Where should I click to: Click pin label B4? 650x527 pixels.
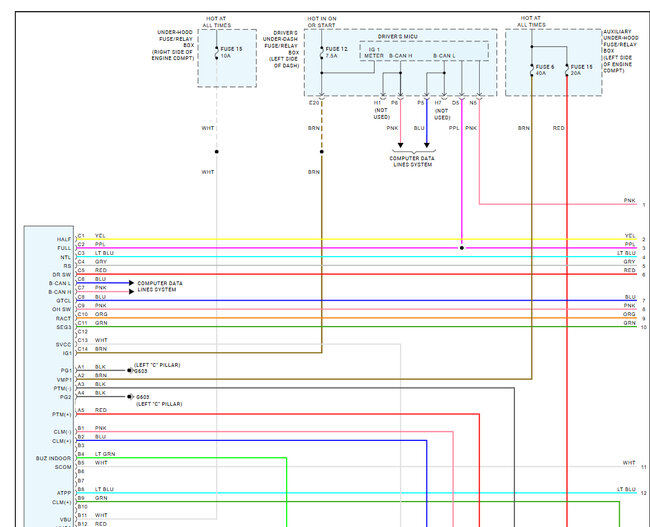[81, 454]
